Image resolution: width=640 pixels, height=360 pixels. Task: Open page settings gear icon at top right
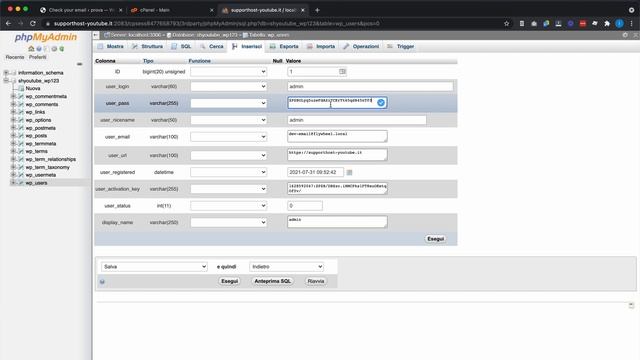coord(625,35)
